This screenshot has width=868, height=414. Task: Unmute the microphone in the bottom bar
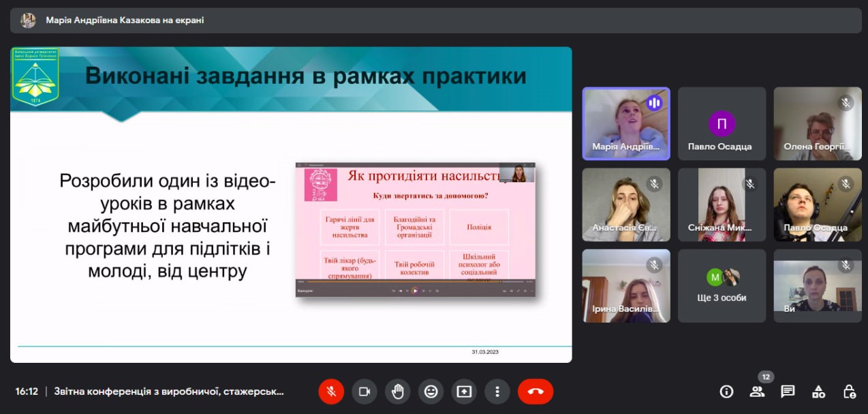331,391
